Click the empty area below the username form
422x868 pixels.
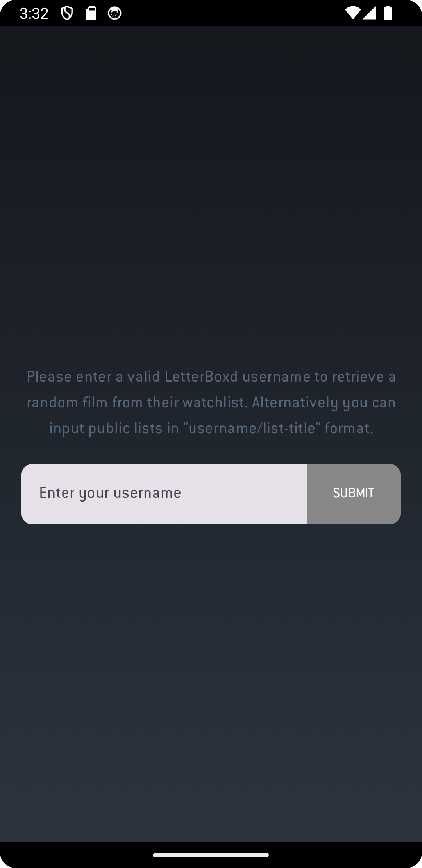[211, 684]
